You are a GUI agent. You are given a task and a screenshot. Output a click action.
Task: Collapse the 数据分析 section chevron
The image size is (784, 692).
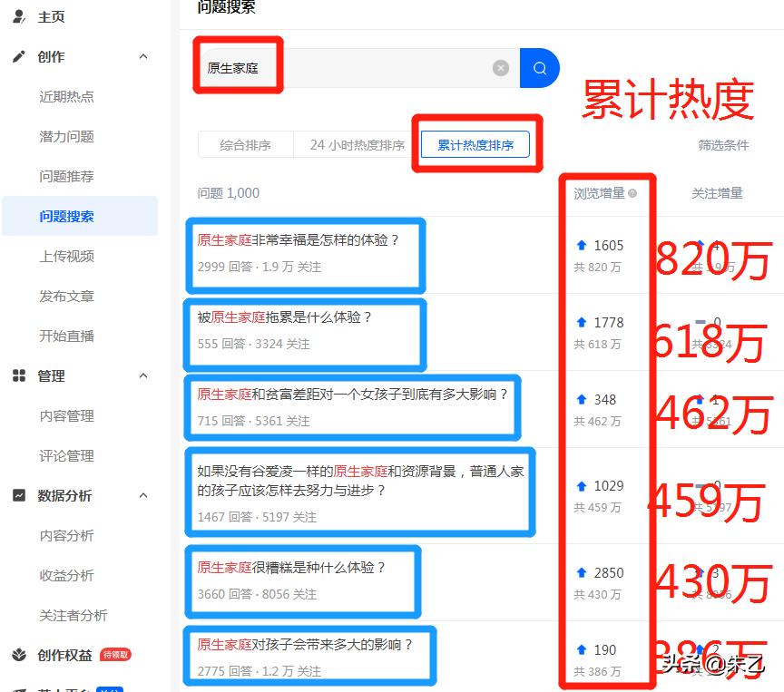coord(142,495)
